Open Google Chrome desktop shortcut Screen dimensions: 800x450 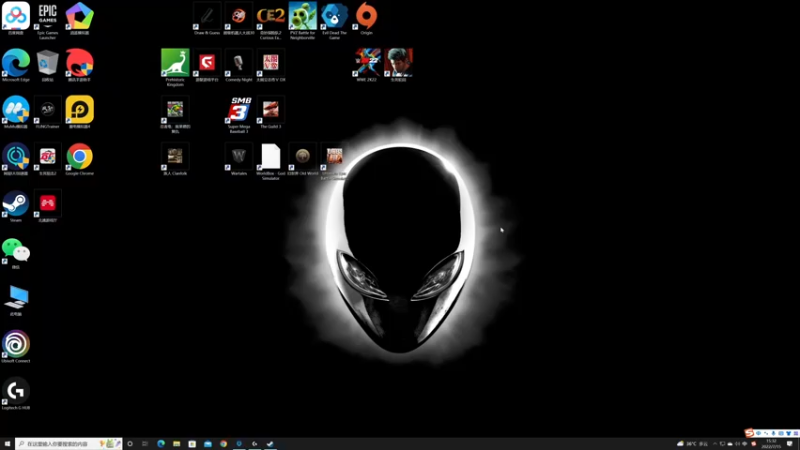tap(80, 159)
